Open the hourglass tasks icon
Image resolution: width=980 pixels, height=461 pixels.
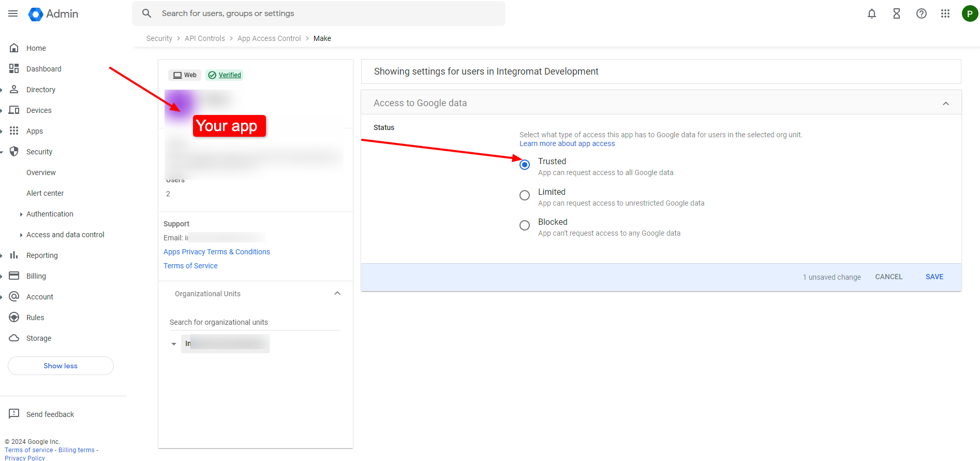tap(896, 13)
